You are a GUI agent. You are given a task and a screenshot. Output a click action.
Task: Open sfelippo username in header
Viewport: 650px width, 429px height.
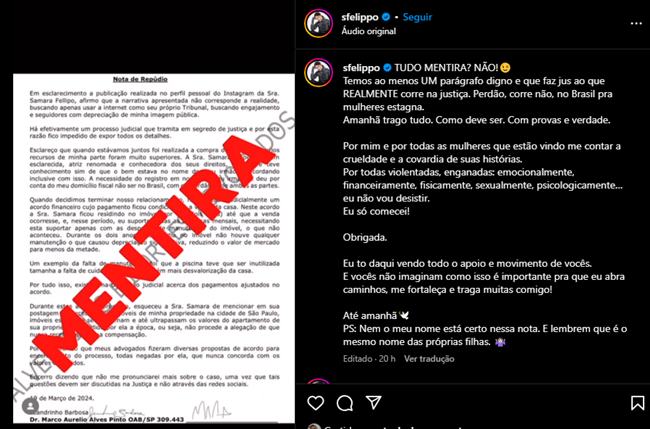(360, 17)
